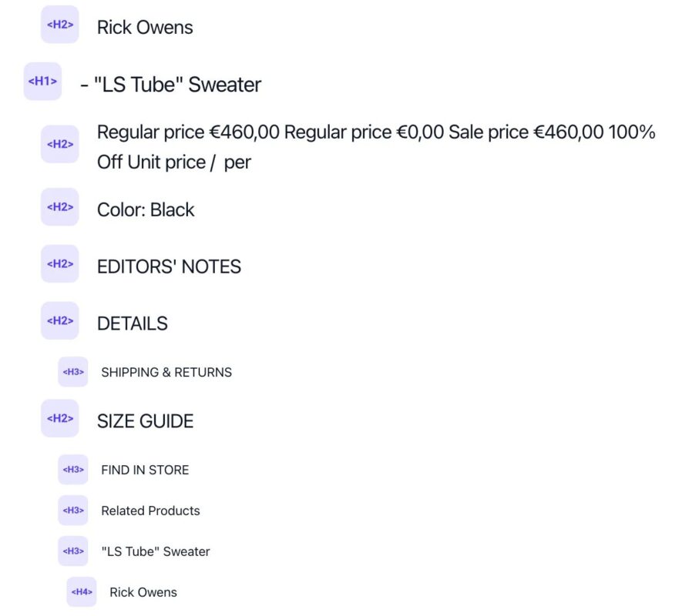This screenshot has width=682, height=616.
Task: Jump to SHIPPING & RETURNS heading
Action: (166, 372)
